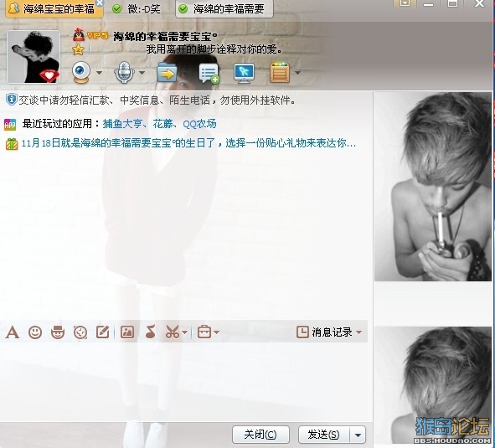Start a video call with webcam icon
495x448 pixels.
(81, 72)
